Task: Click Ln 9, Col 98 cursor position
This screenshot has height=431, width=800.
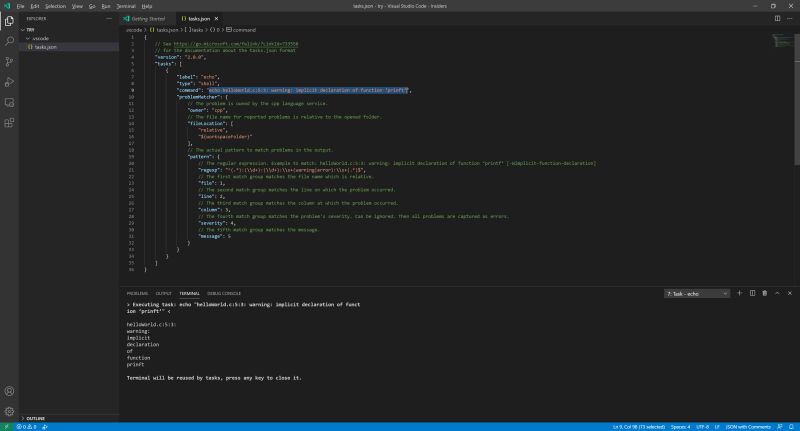Action: point(638,427)
